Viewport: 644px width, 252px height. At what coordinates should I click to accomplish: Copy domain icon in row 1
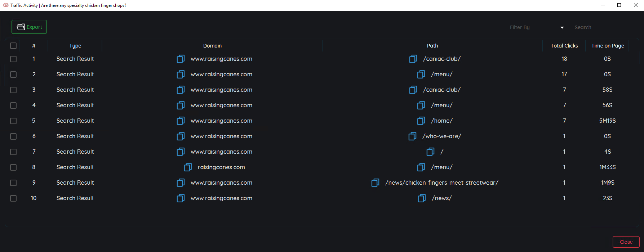[181, 59]
